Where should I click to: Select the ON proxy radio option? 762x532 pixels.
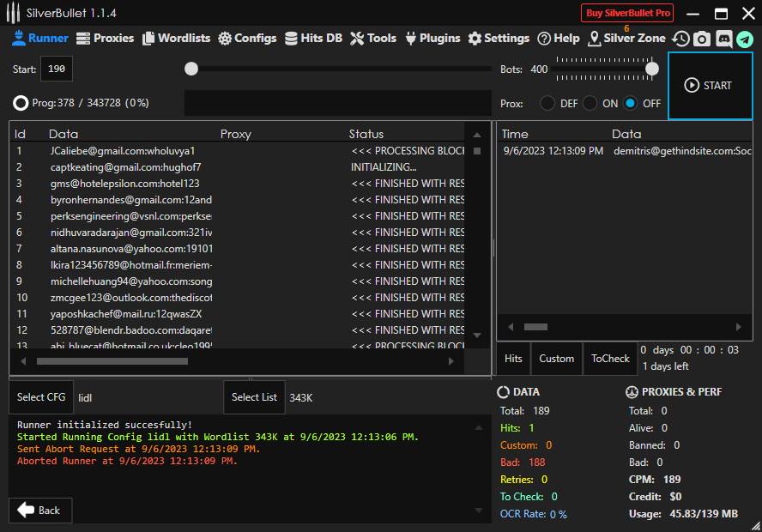pyautogui.click(x=590, y=103)
